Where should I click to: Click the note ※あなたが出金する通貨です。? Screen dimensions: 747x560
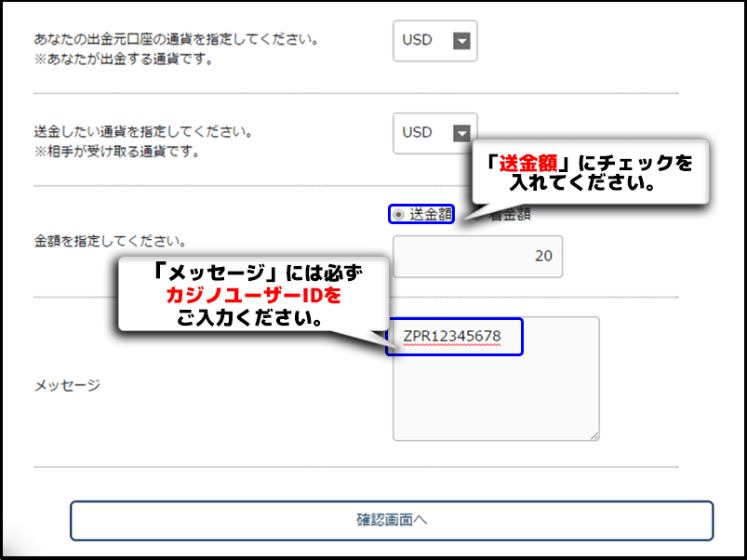[x=124, y=60]
